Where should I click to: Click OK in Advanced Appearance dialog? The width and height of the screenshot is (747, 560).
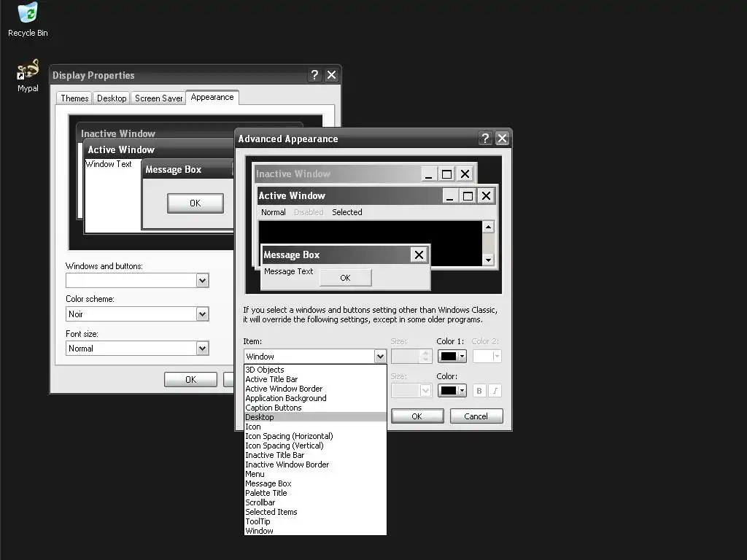point(417,416)
